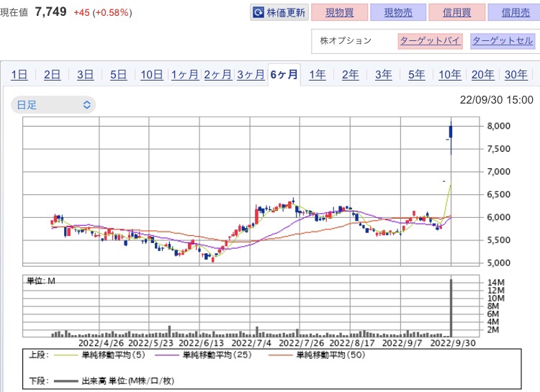The width and height of the screenshot is (540, 392).
Task: Switch chart to 10年 tab
Action: tap(450, 74)
